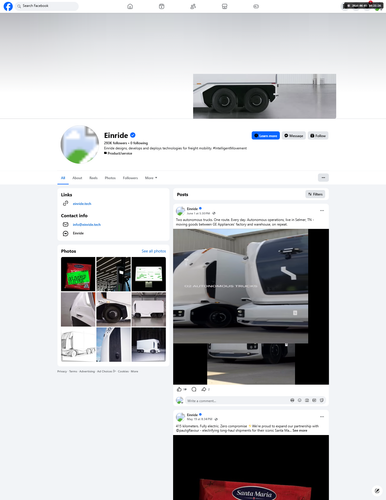Click the emoji icon in comment box
This screenshot has width=386, height=500.
click(300, 400)
